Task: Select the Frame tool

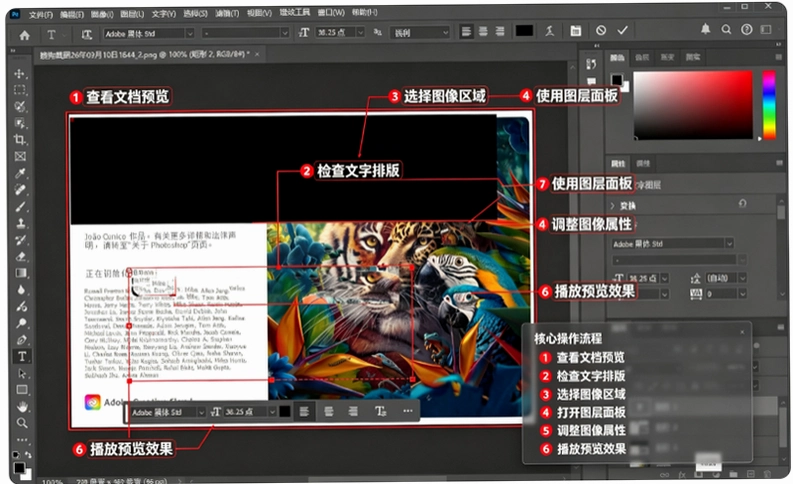Action: 20,156
